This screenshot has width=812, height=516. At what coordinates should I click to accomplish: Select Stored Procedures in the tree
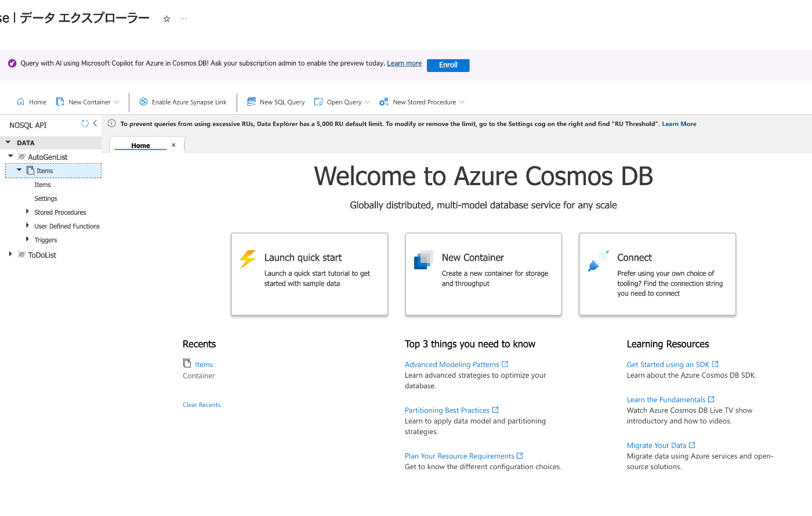pos(60,212)
